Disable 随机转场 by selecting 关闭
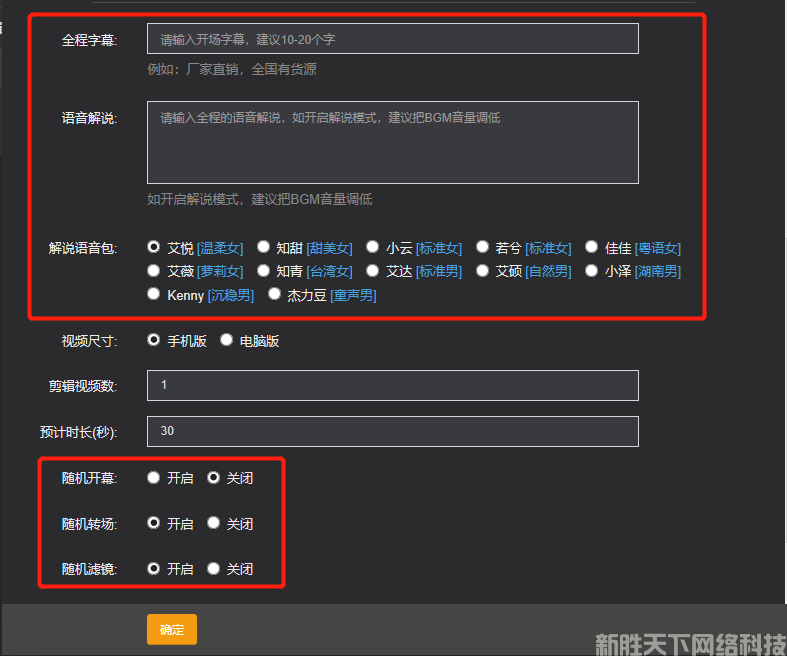Screen dimensions: 787x656 pyautogui.click(x=214, y=523)
